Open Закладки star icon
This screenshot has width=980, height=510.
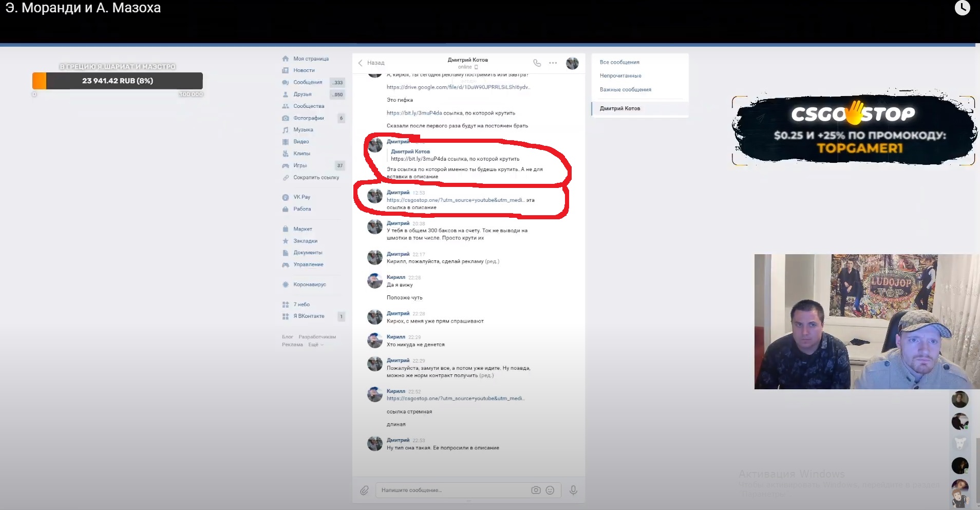[x=286, y=241]
